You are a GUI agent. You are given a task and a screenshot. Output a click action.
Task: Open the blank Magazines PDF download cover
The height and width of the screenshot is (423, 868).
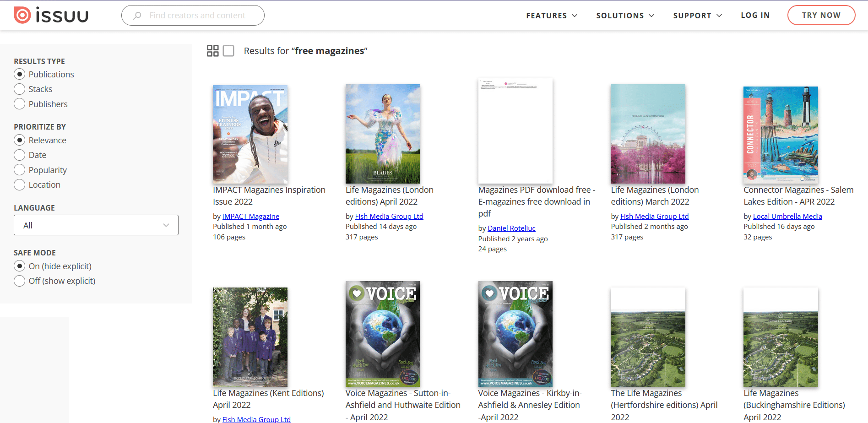tap(515, 131)
